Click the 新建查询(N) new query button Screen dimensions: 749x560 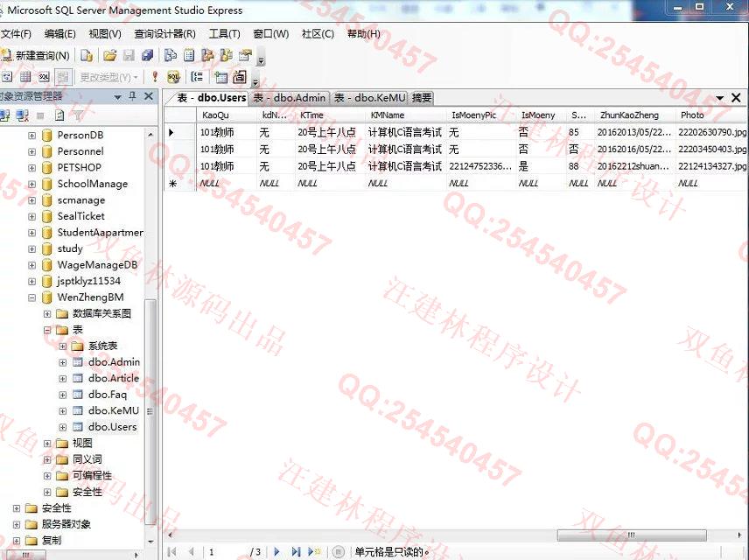(x=36, y=56)
